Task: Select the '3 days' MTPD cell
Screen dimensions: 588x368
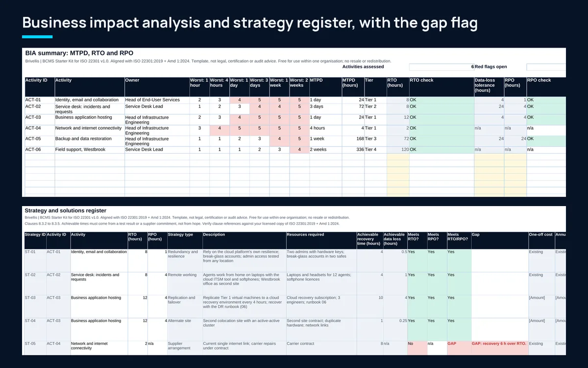Action: click(325, 108)
